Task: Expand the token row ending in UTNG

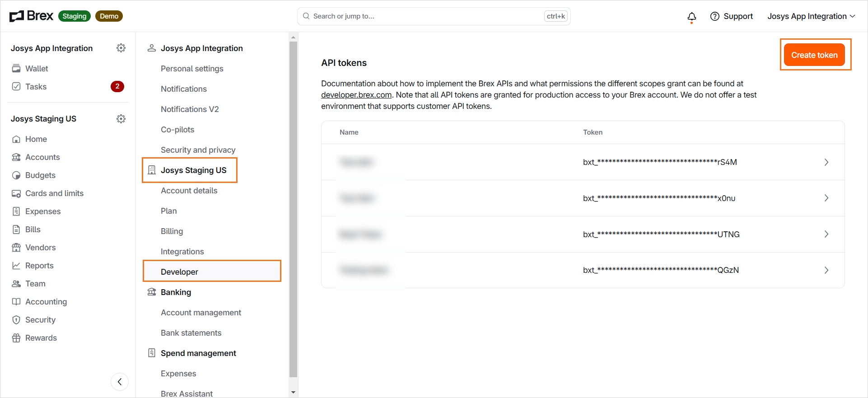Action: (826, 234)
